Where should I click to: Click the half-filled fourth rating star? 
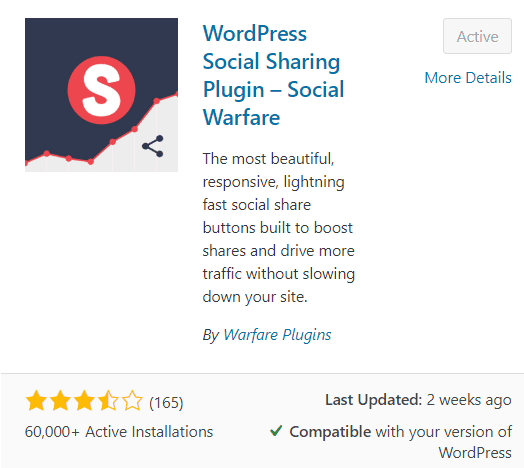click(x=108, y=400)
